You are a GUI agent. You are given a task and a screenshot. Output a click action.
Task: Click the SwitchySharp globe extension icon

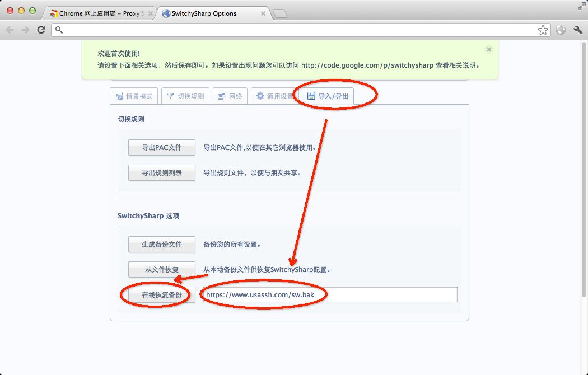pos(561,30)
